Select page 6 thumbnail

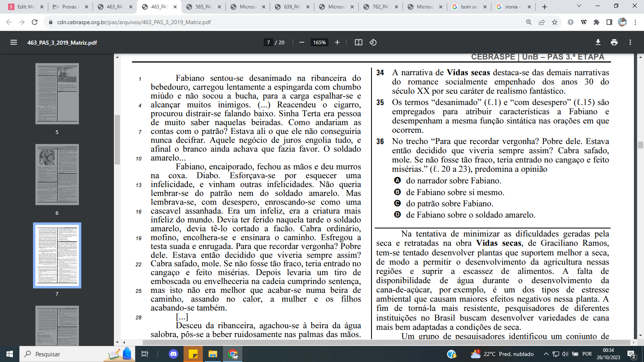[57, 175]
